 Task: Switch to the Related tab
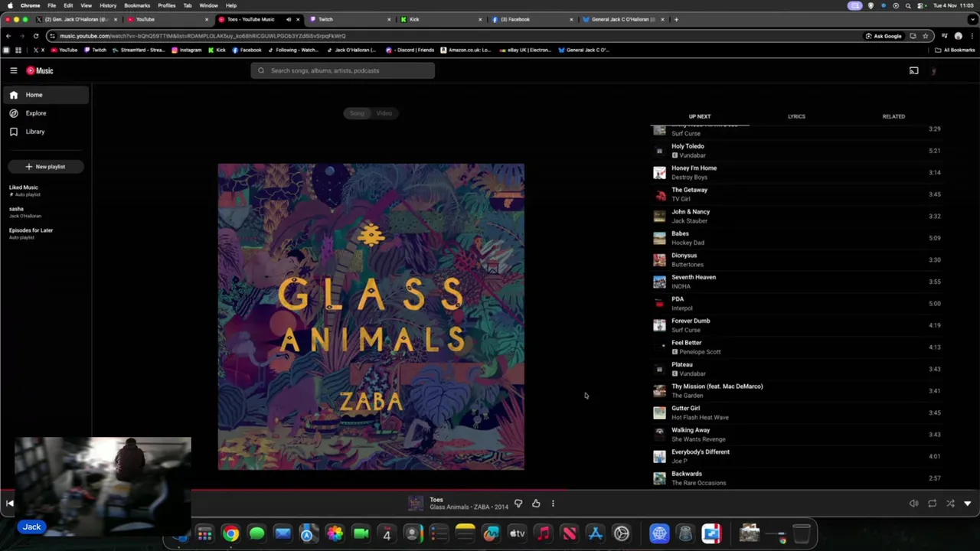coord(893,116)
